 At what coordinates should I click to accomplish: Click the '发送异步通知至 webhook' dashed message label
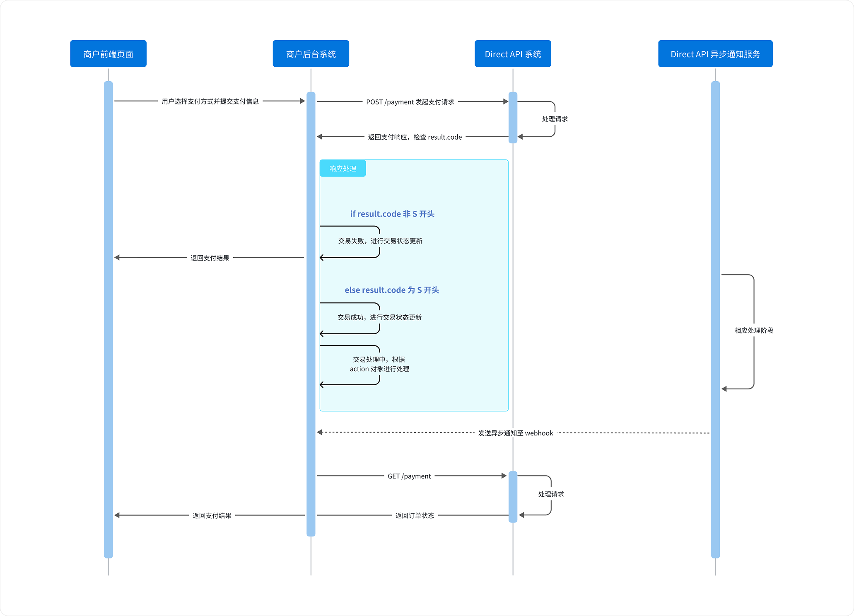click(x=515, y=433)
